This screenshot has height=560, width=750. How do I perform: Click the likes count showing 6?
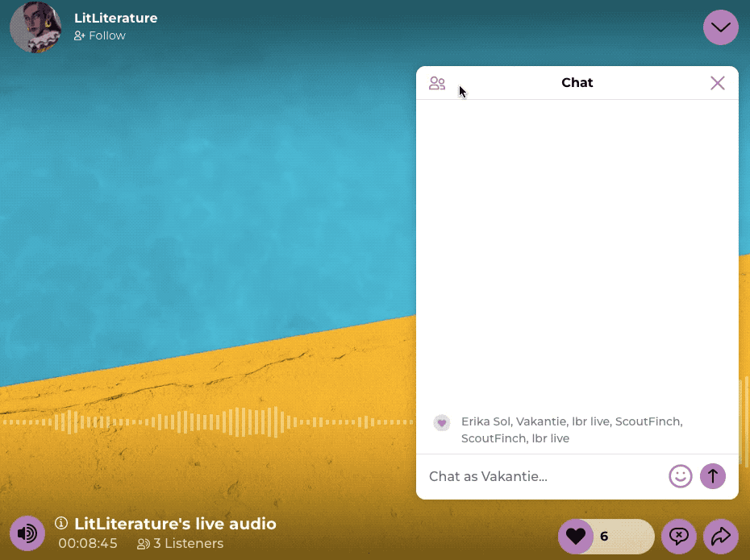604,537
